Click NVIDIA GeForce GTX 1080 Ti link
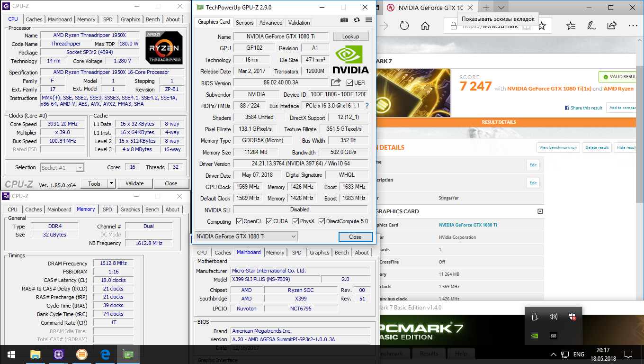 pyautogui.click(x=468, y=225)
